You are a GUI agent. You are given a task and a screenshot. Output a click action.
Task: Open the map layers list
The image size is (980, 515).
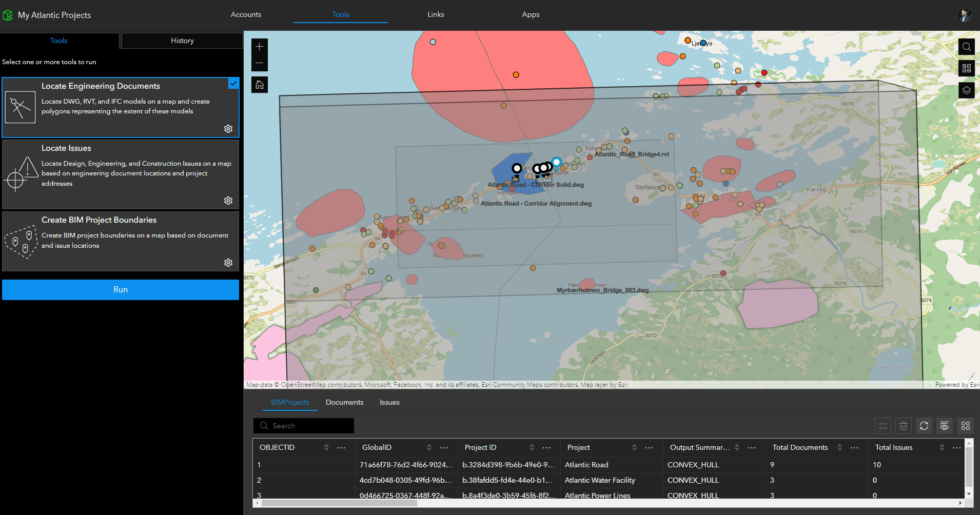click(x=967, y=90)
